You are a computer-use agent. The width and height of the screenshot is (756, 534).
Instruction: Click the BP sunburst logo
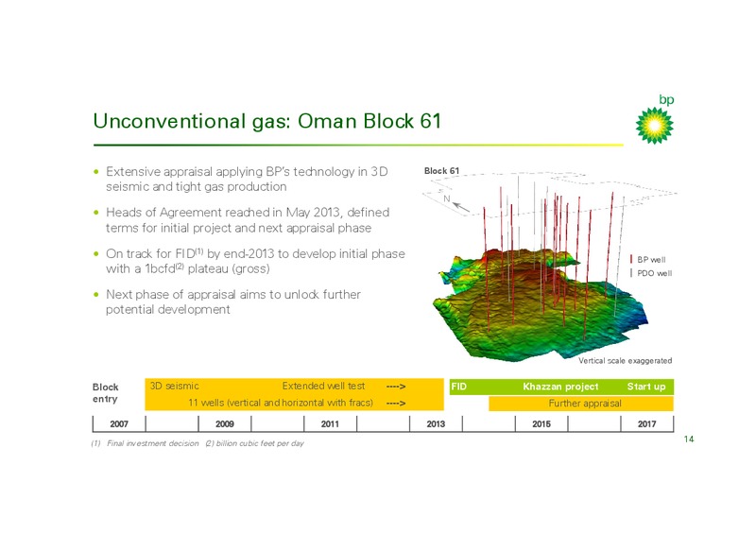point(654,126)
